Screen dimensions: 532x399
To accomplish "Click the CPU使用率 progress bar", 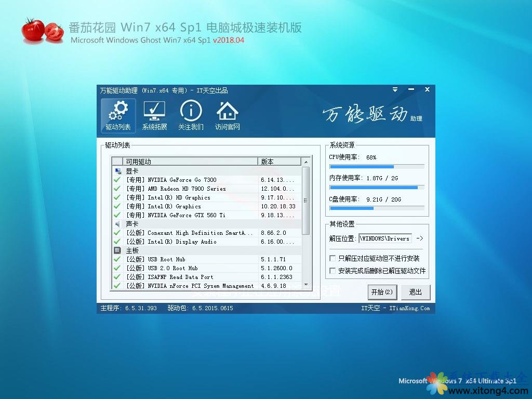I will 377,167.
